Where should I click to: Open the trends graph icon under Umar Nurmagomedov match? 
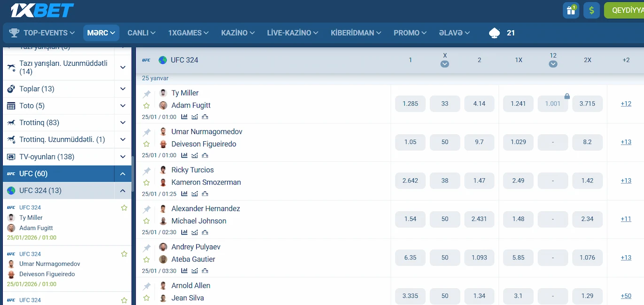[194, 155]
